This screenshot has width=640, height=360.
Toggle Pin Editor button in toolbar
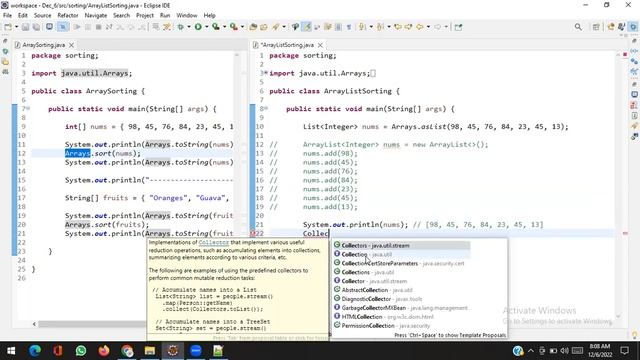[458, 27]
